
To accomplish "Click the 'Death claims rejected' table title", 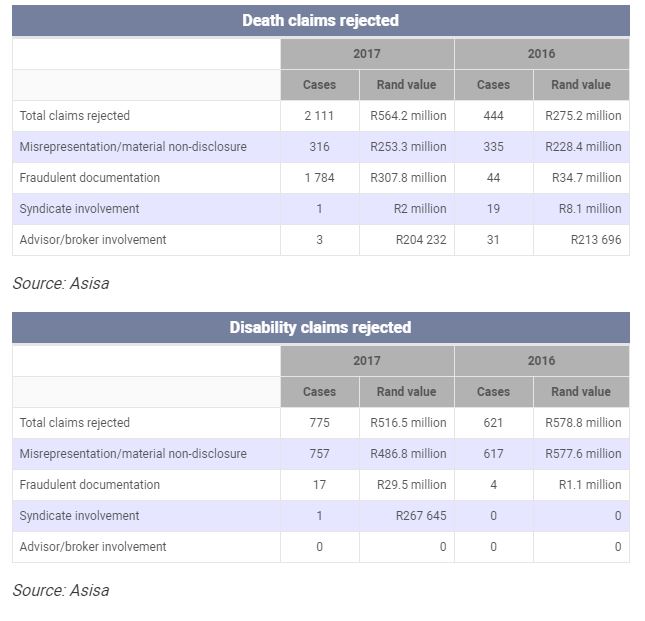I will (x=320, y=20).
